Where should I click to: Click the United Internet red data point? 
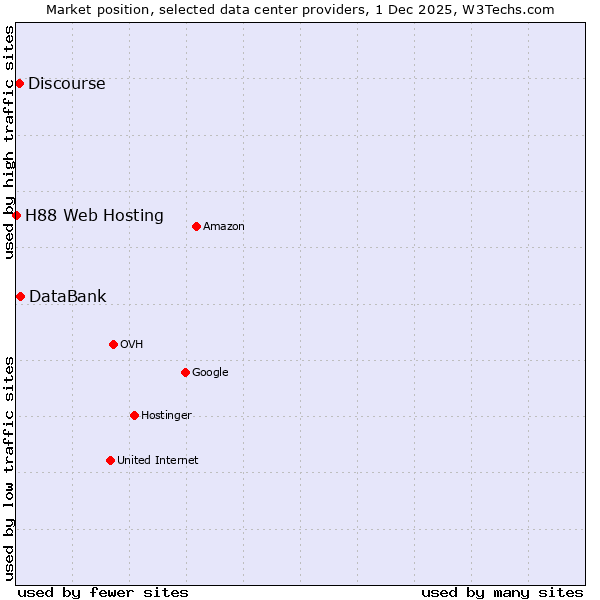tap(111, 460)
